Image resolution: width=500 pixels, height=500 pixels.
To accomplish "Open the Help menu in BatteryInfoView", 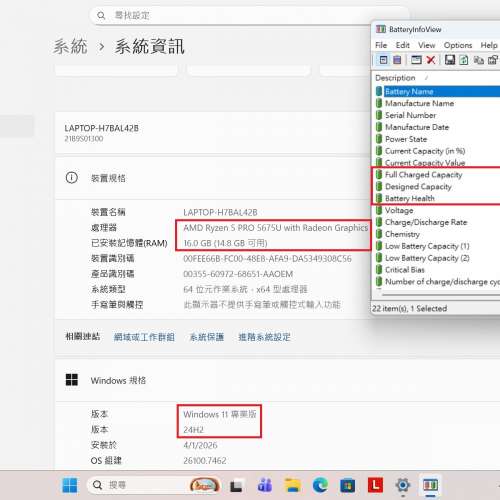I will [489, 45].
